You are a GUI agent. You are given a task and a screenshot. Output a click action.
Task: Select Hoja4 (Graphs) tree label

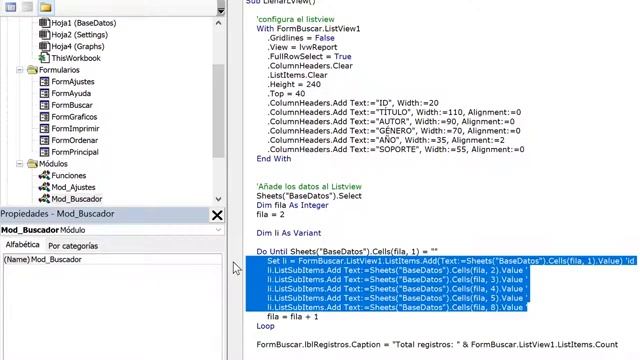pos(78,46)
